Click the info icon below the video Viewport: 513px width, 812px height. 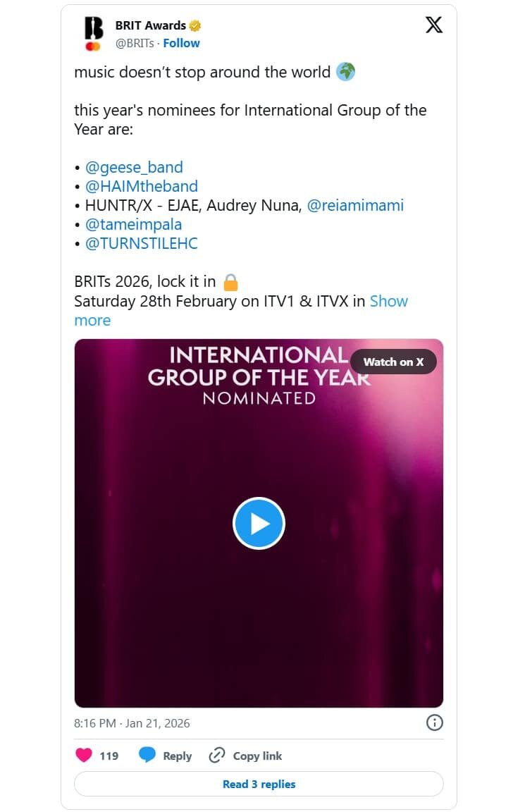point(435,722)
